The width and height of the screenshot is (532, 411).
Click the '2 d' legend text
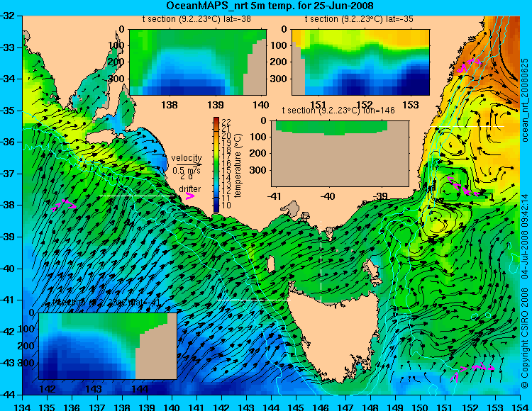(187, 176)
